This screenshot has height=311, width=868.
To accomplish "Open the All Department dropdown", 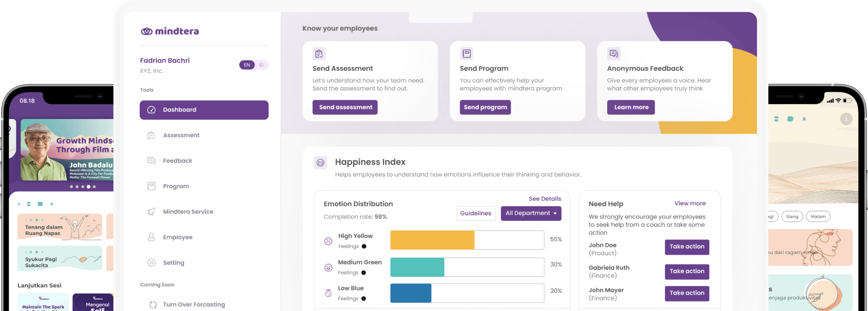I will click(531, 213).
